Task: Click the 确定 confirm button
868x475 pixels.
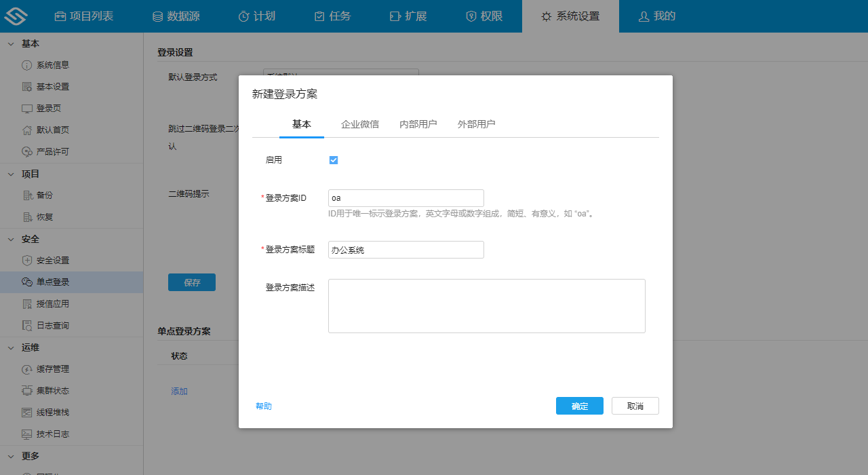Action: pos(579,405)
